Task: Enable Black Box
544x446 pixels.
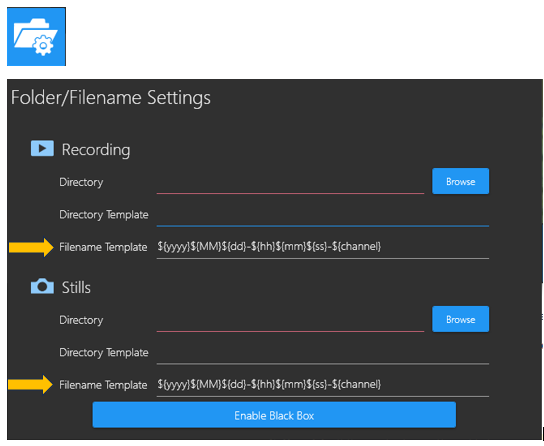Action: click(274, 415)
